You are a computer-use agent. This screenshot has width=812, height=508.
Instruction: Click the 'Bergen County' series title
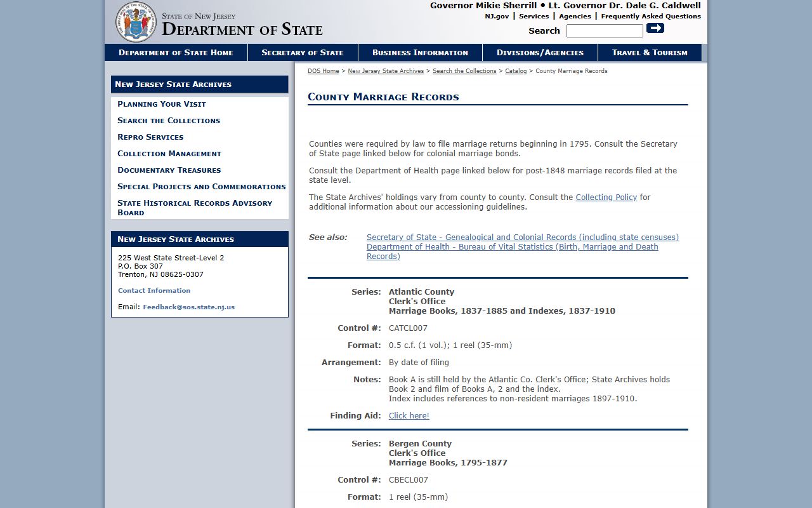pyautogui.click(x=420, y=444)
